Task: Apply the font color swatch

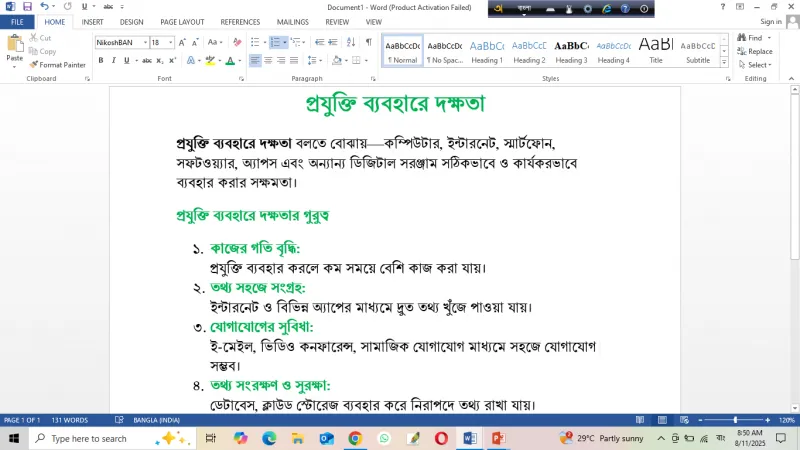Action: [x=230, y=60]
